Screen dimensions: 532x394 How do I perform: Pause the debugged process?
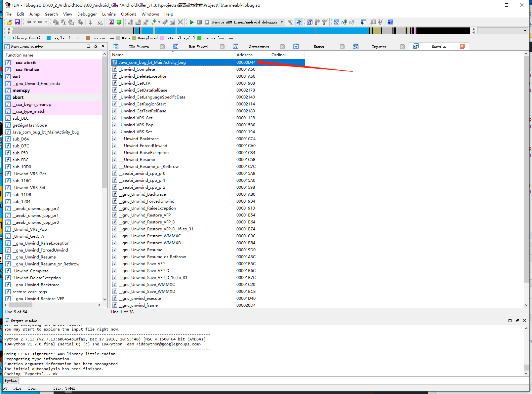point(199,22)
